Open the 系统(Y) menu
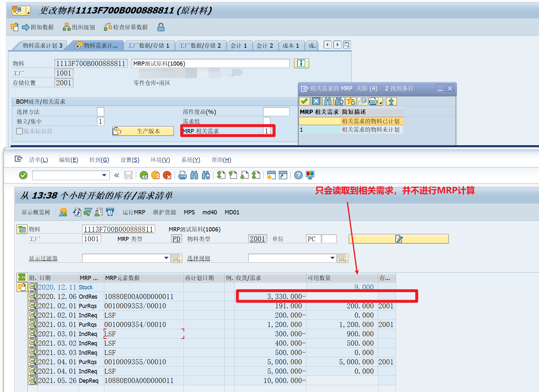 tap(190, 160)
